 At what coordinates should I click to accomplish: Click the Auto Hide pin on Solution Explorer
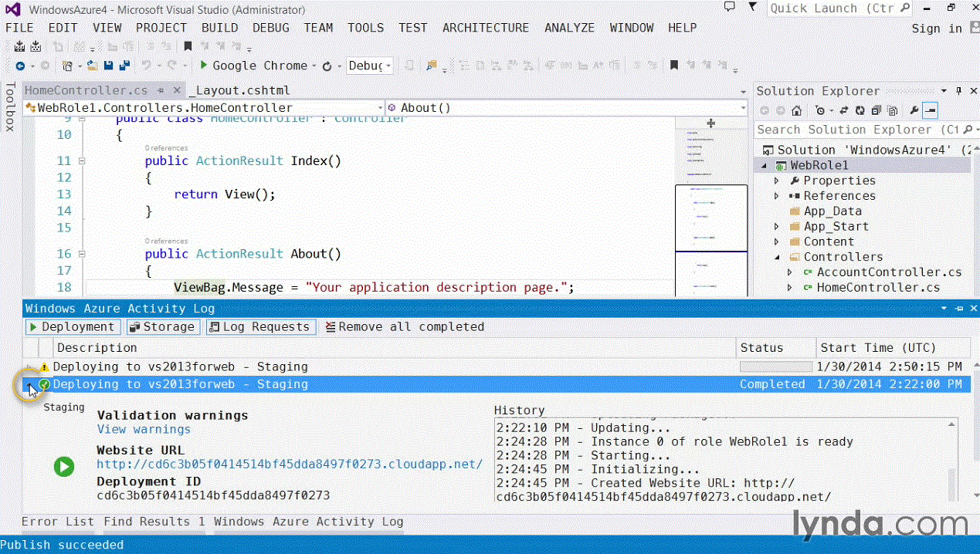(958, 91)
